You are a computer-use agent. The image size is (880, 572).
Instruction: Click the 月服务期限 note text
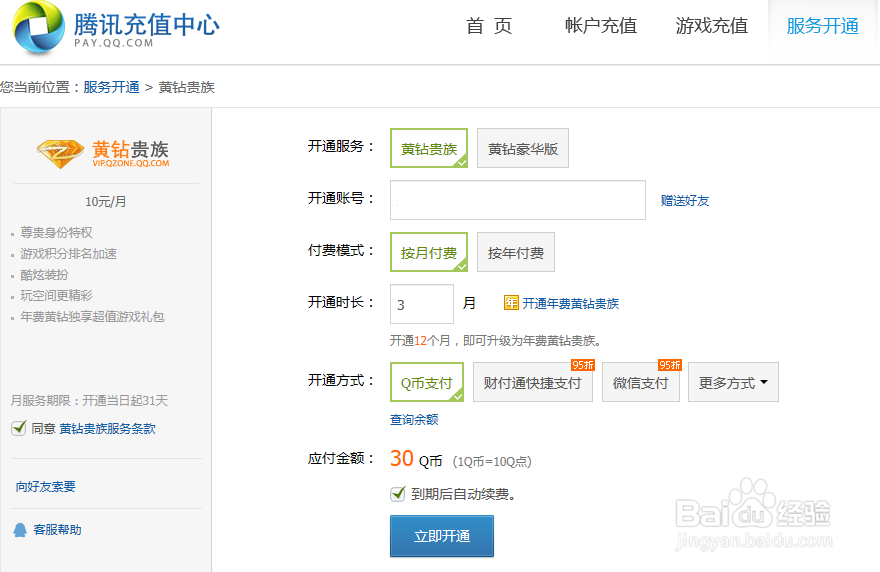coord(89,401)
